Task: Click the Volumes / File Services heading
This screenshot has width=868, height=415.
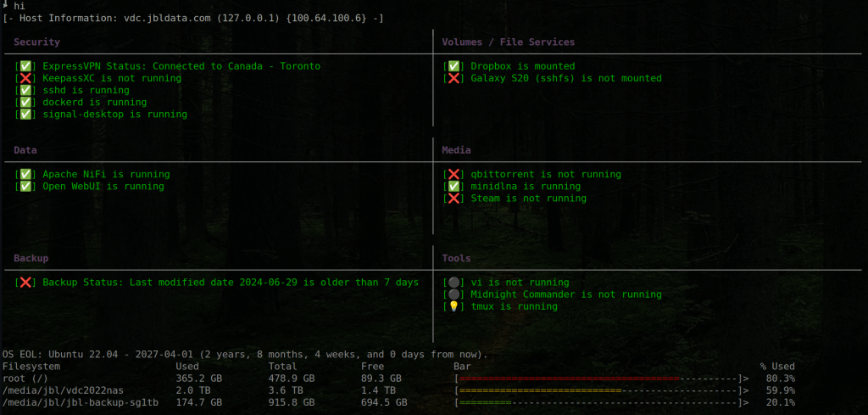Action: [x=509, y=42]
